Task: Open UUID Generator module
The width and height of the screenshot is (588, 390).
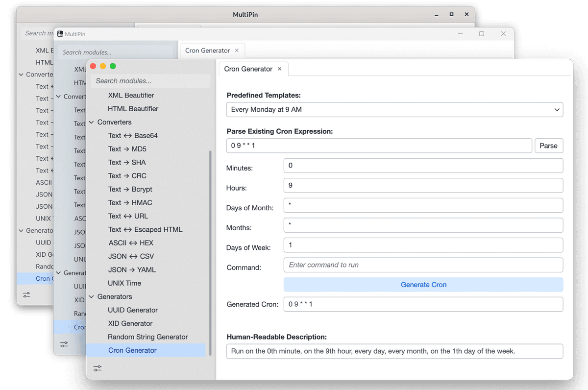Action: [133, 310]
